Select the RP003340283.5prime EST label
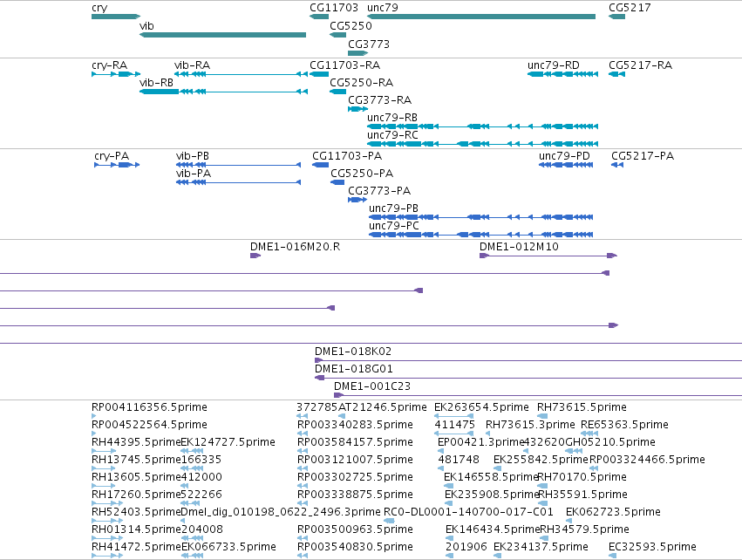This screenshot has height=560, width=742. coord(355,425)
